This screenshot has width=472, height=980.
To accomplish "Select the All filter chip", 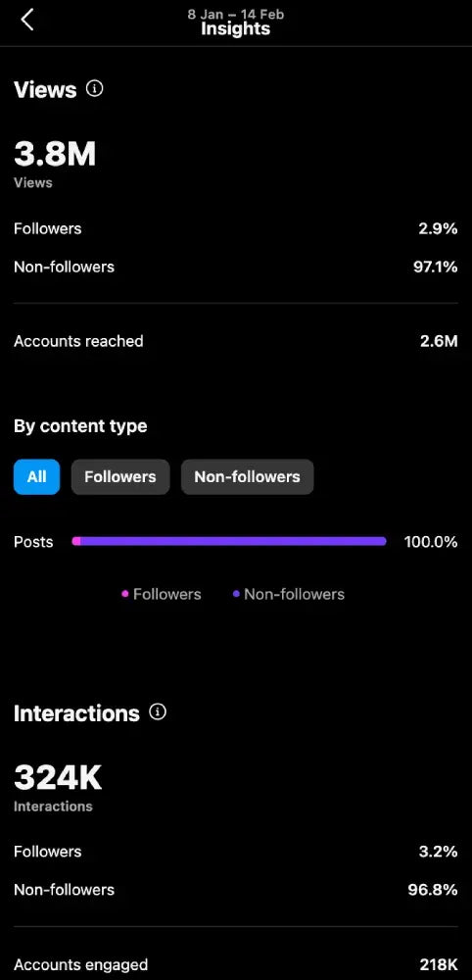I will tap(37, 477).
